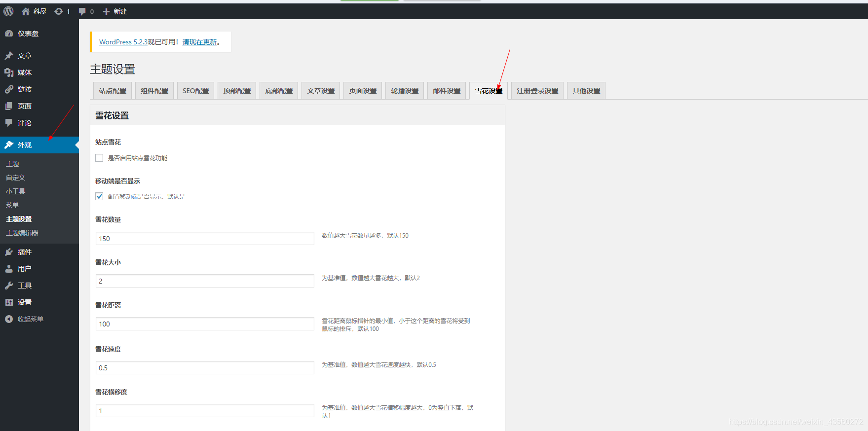868x431 pixels.
Task: Click the 用户 menu label
Action: click(x=25, y=269)
